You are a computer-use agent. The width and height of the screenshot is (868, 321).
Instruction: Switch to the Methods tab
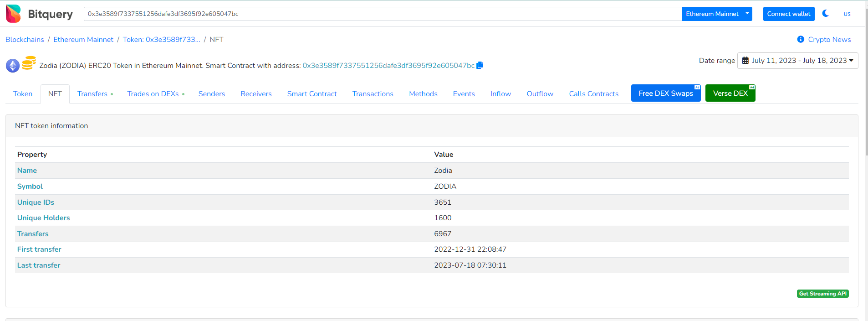[x=423, y=93]
